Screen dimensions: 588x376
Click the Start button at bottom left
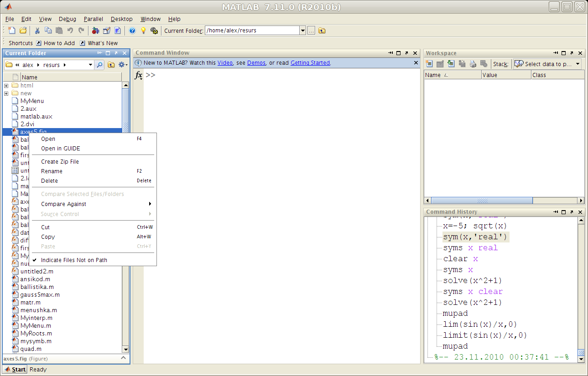coord(15,369)
